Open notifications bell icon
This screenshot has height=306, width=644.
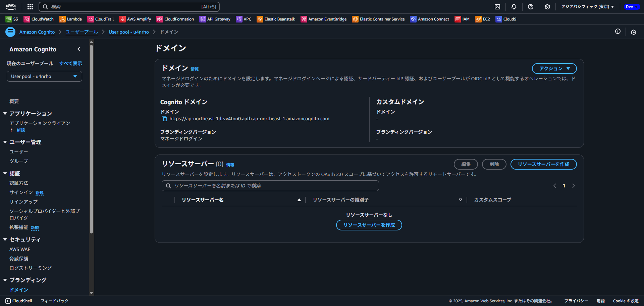[x=514, y=7]
